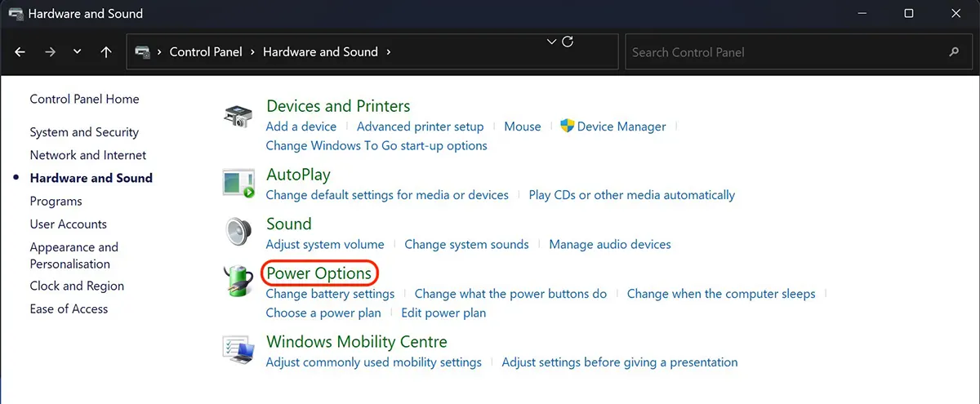Go to System and Security
This screenshot has height=404, width=980.
coord(84,132)
